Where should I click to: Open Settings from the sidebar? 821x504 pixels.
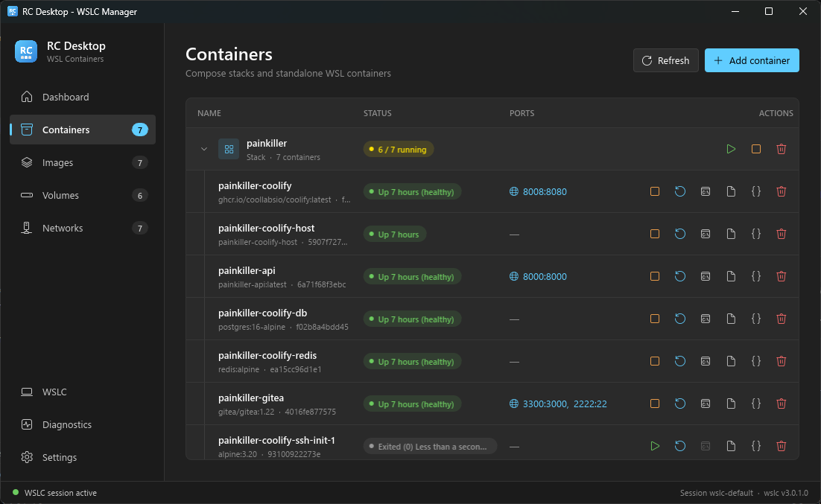(x=83, y=457)
